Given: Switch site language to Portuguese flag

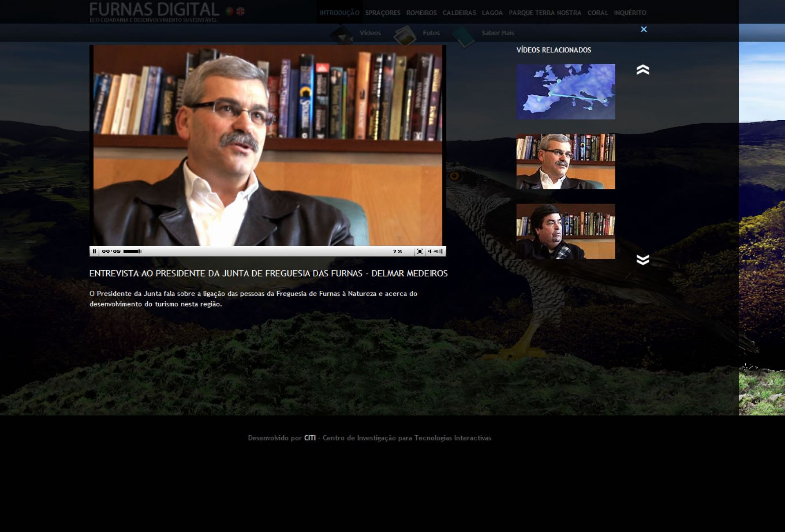Looking at the screenshot, I should pyautogui.click(x=229, y=11).
